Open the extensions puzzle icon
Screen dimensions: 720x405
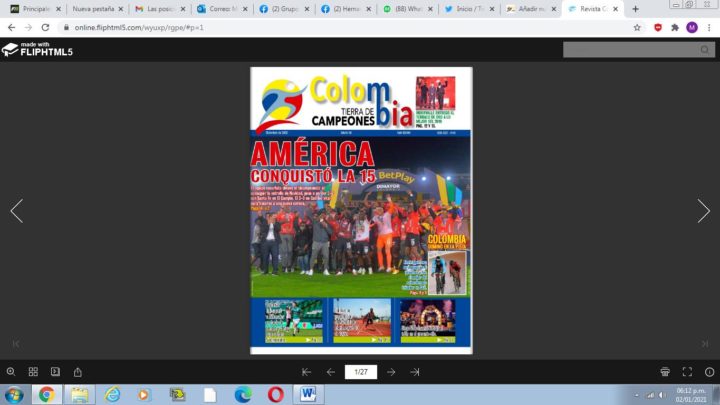pos(675,28)
